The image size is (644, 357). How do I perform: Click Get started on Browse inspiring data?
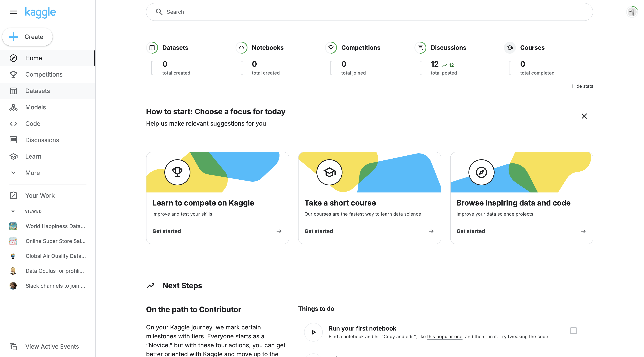[471, 231]
